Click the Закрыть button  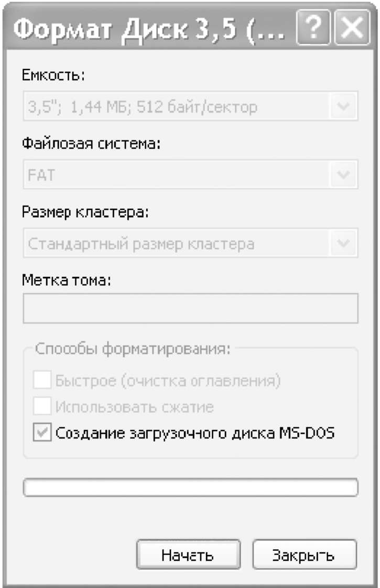(305, 555)
